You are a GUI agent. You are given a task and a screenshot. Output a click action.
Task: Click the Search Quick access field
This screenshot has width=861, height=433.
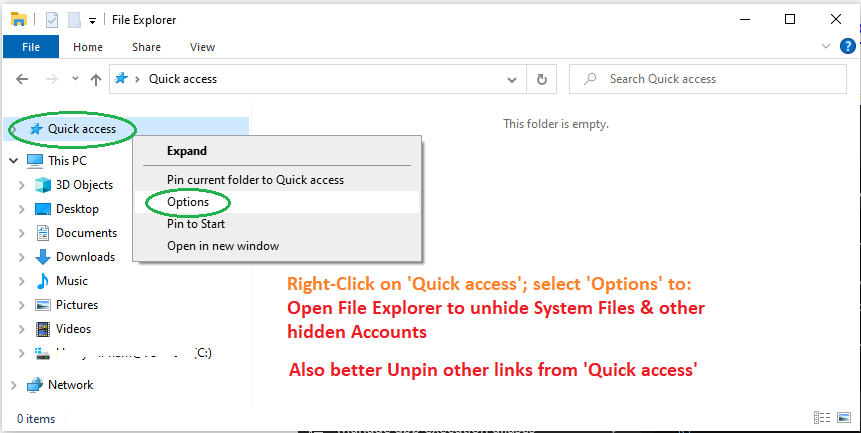[708, 79]
